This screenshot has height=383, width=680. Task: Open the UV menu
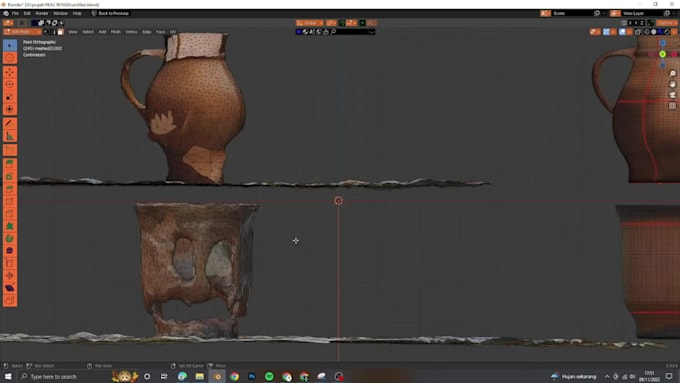click(x=173, y=32)
